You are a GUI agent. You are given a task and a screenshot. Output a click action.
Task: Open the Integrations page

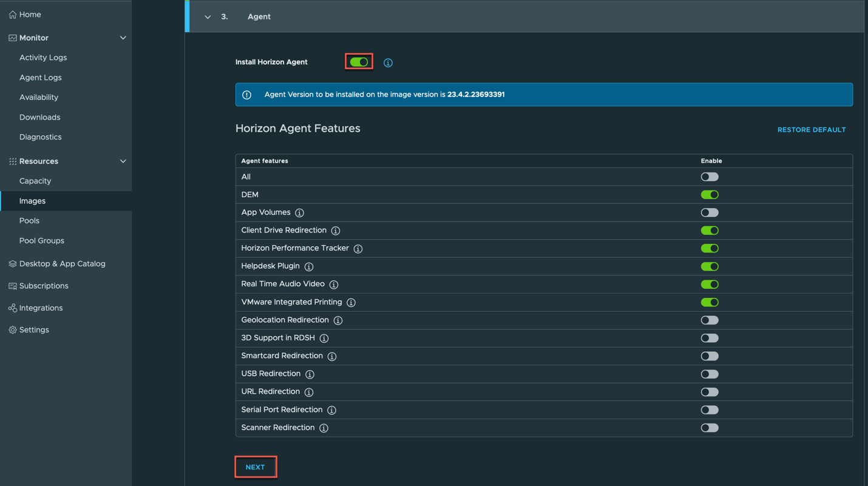[x=41, y=308]
